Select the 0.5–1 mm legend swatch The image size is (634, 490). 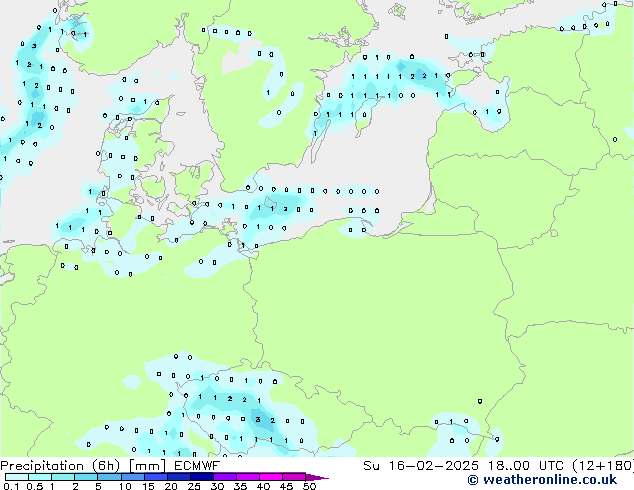tap(40, 477)
